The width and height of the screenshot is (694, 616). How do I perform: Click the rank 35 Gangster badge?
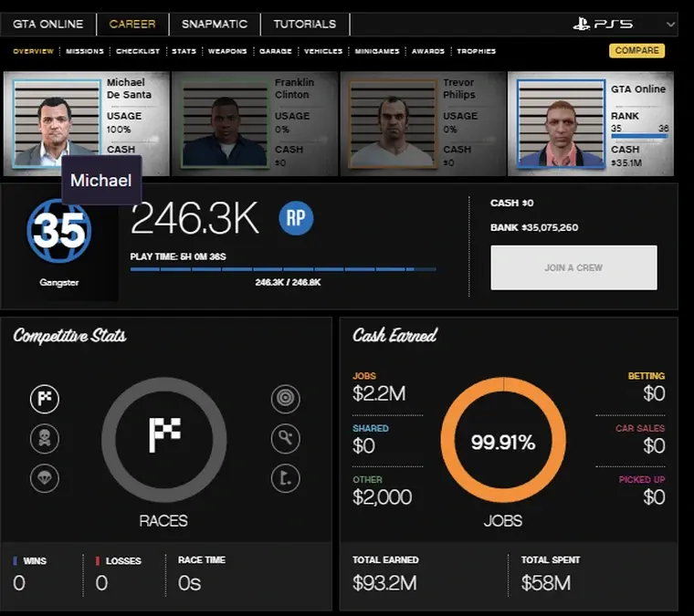[x=59, y=232]
